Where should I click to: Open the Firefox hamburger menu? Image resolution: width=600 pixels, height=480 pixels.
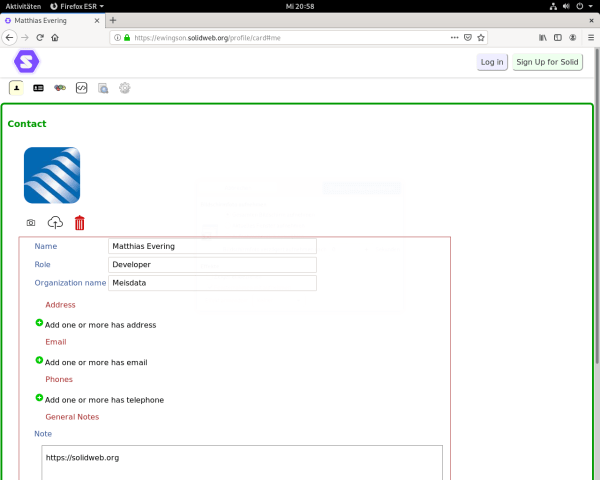point(588,37)
